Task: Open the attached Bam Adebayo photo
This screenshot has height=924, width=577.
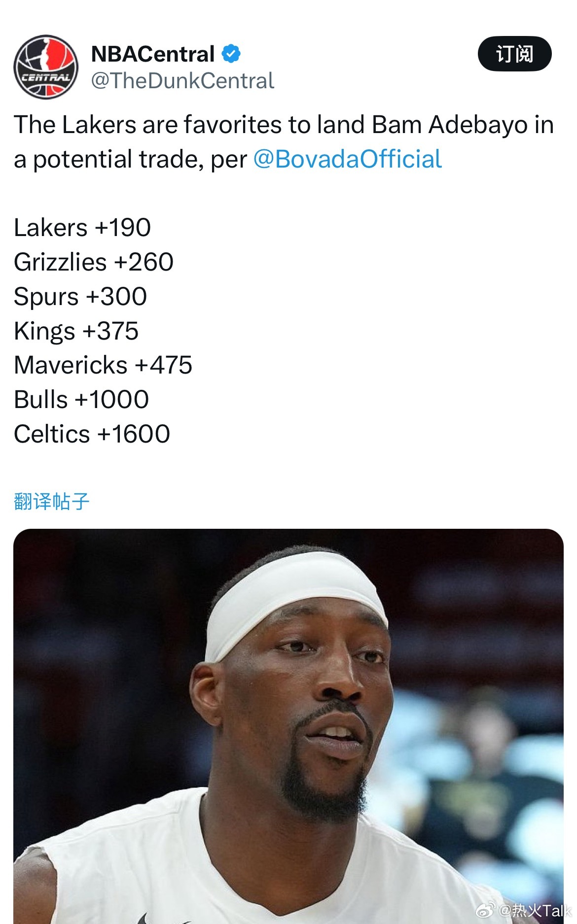Action: click(x=288, y=726)
